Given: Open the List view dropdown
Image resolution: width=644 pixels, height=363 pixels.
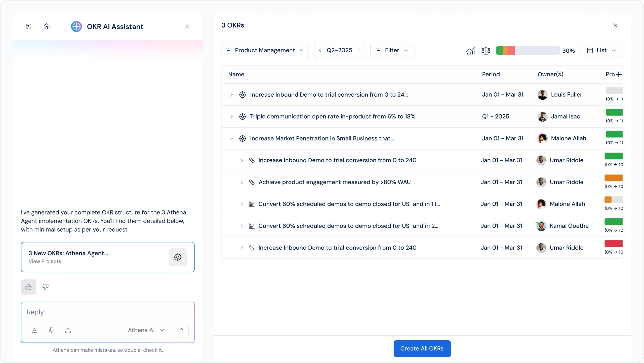Looking at the screenshot, I should point(601,50).
